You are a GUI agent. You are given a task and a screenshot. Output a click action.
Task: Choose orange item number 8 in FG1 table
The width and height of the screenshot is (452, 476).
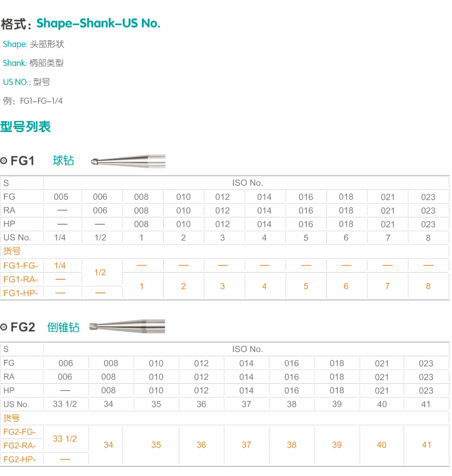coord(428,286)
